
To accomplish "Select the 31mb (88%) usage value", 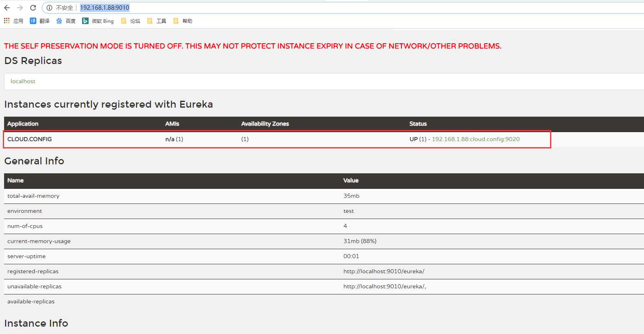I will (360, 241).
